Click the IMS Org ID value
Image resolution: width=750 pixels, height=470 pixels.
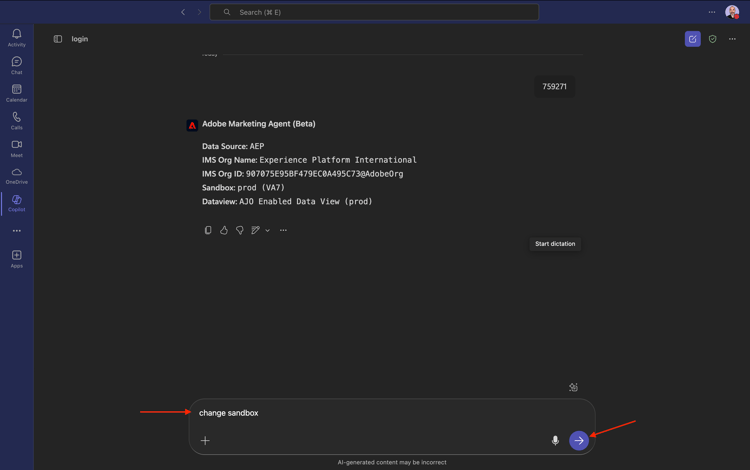click(x=324, y=174)
